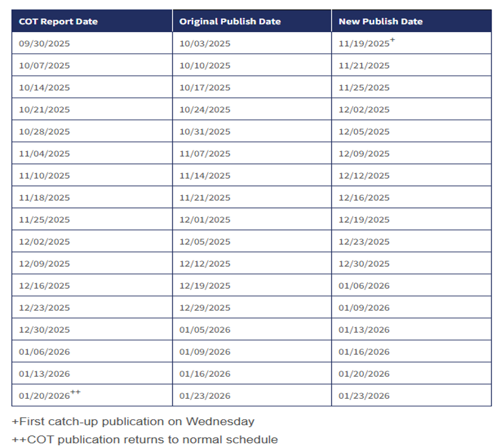Select 11/07/2025 in Original Publish Date column
This screenshot has height=448, width=504.
coord(205,154)
